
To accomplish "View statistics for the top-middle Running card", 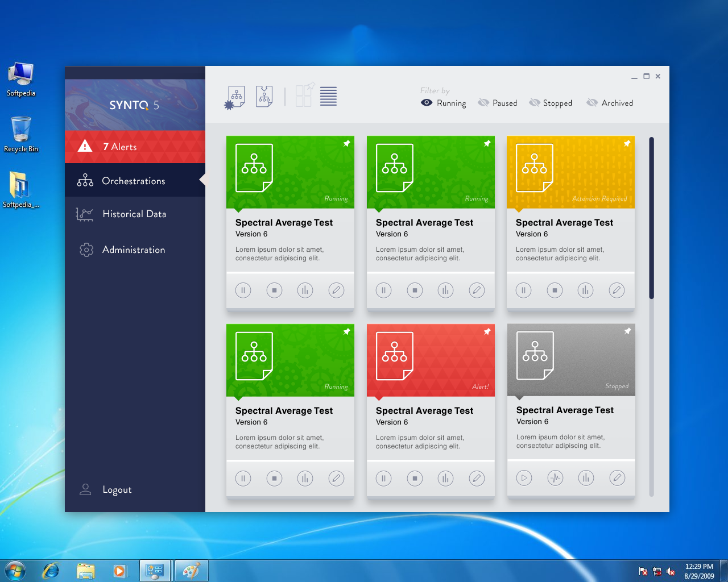I will 445,290.
